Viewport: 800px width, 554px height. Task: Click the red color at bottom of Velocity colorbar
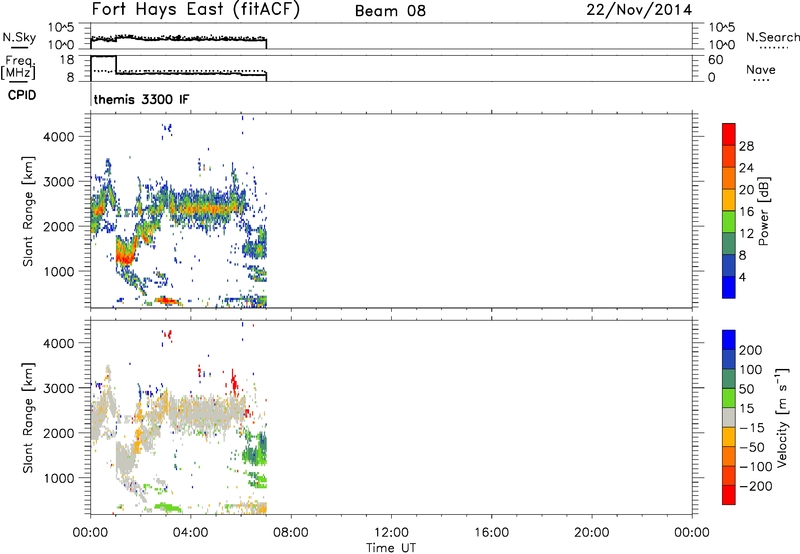729,495
